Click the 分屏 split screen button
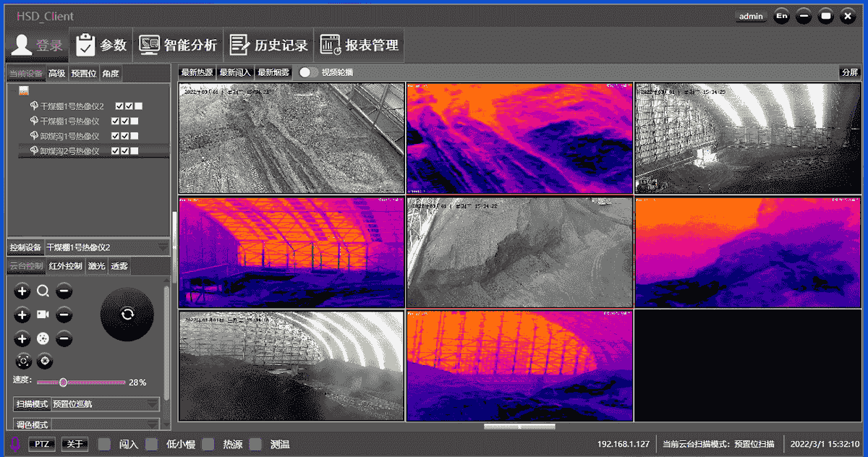This screenshot has height=457, width=868. click(x=849, y=72)
